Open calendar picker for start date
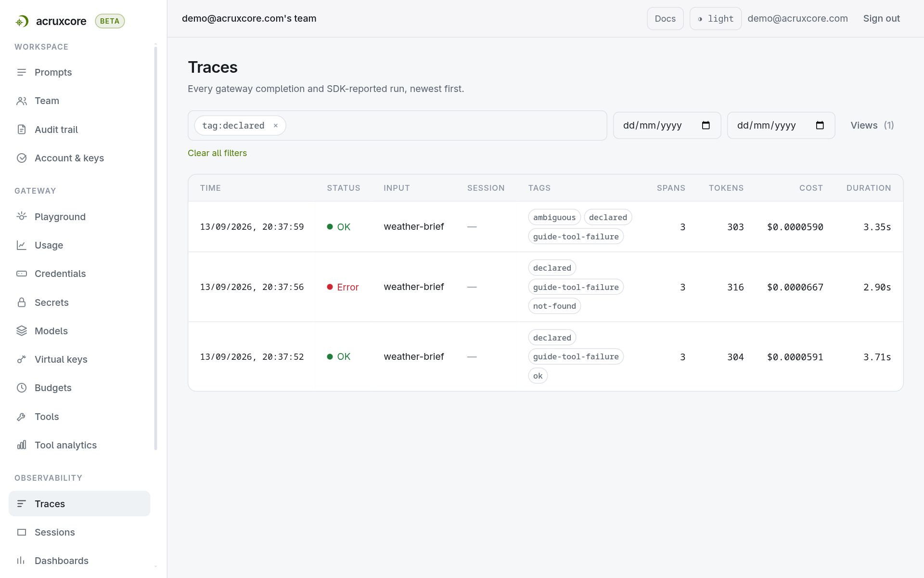Viewport: 924px width, 578px height. 706,125
